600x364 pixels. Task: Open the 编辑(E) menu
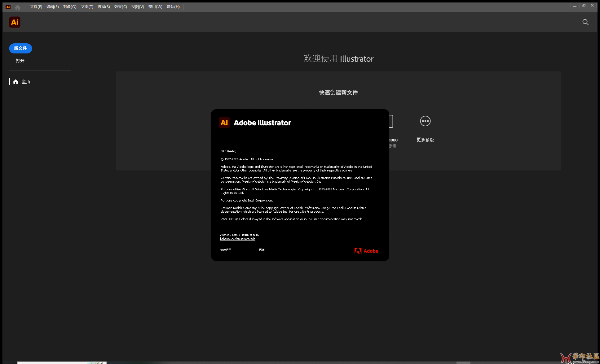(52, 7)
